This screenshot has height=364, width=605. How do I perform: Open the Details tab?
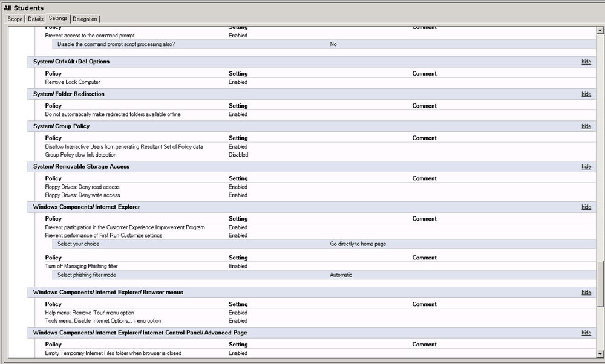(x=36, y=19)
